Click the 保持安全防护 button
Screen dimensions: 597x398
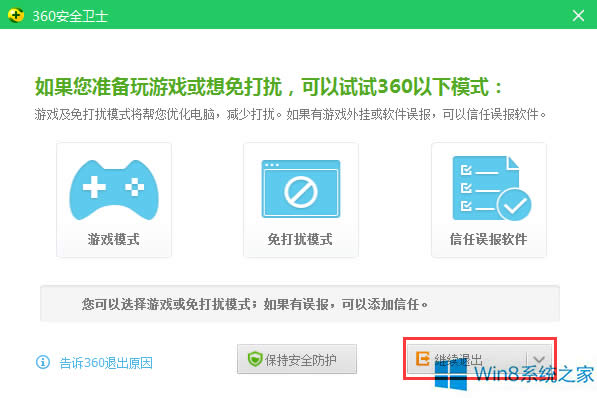[x=297, y=359]
